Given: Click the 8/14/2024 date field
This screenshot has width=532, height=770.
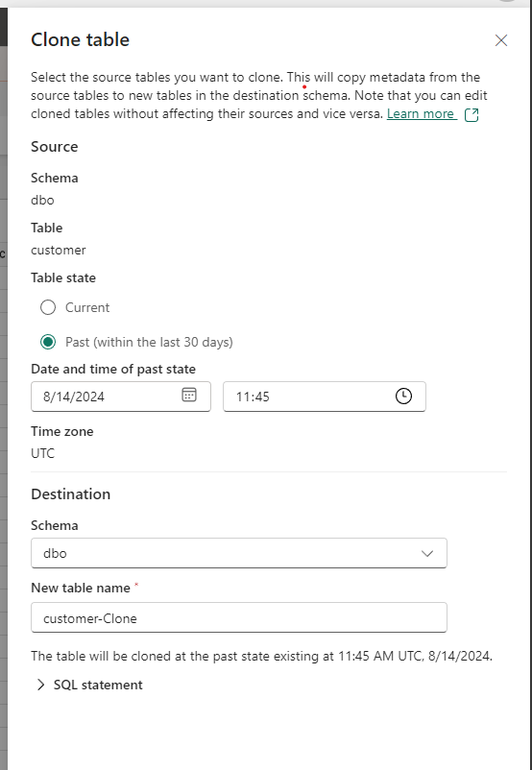Looking at the screenshot, I should pyautogui.click(x=121, y=397).
